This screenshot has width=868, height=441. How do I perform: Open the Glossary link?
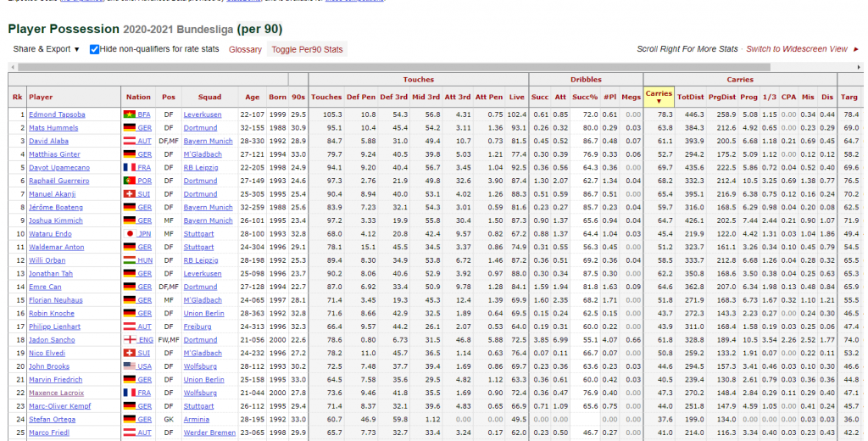pyautogui.click(x=245, y=49)
